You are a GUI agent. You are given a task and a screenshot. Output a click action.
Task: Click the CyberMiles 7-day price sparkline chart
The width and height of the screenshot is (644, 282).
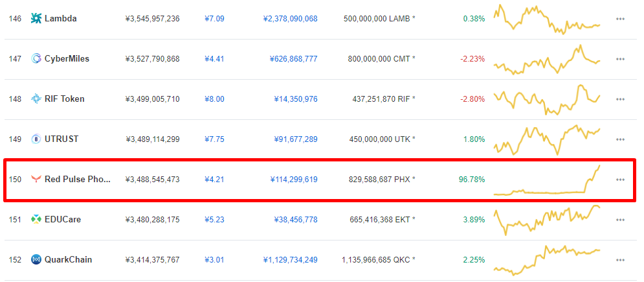547,60
